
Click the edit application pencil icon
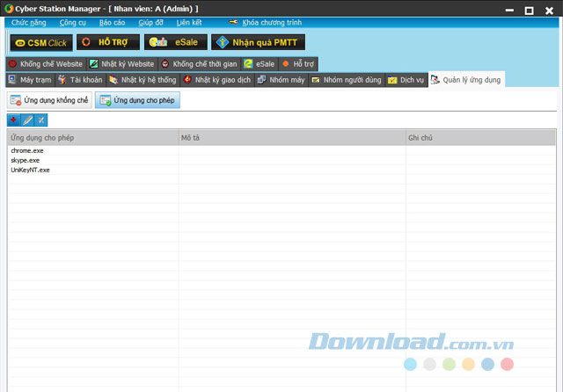[x=27, y=120]
